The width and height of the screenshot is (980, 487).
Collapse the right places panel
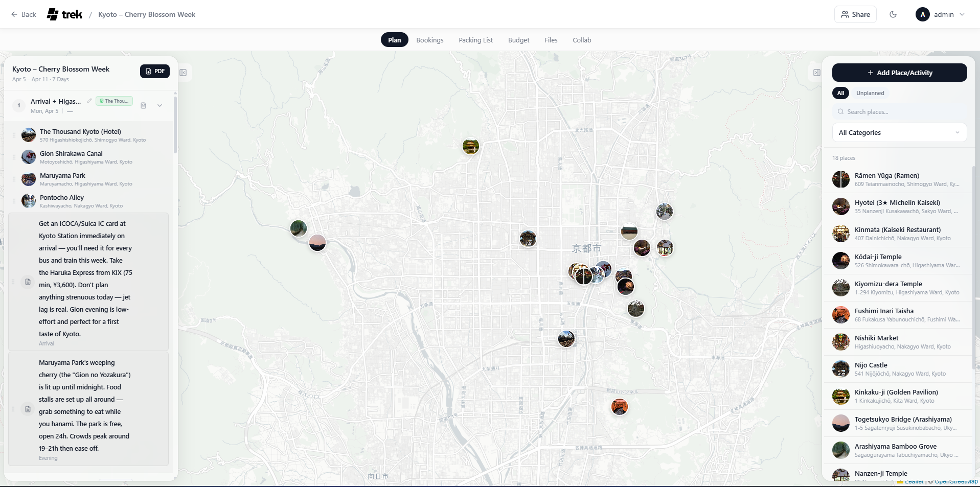(x=816, y=73)
